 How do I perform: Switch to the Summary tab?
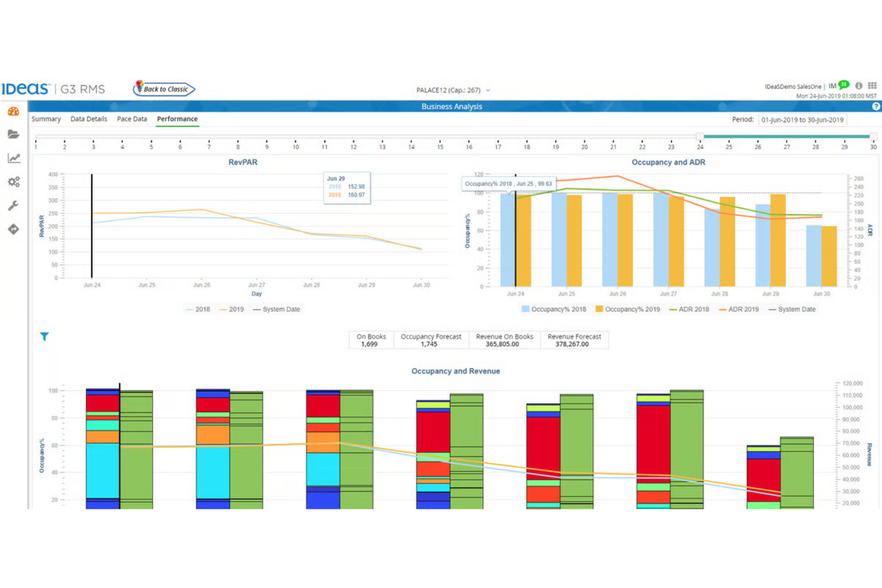click(46, 119)
